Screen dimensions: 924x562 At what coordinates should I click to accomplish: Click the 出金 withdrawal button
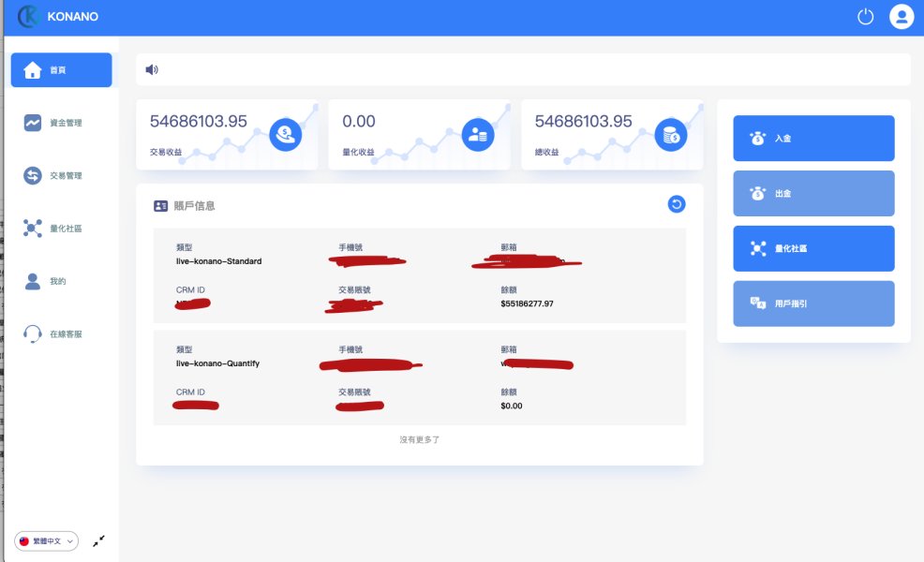pyautogui.click(x=813, y=193)
